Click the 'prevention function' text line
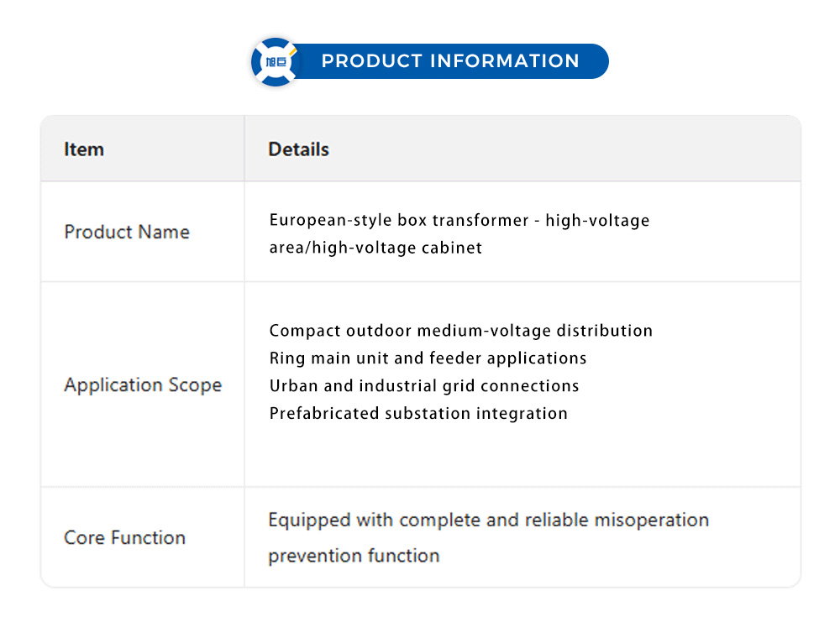 point(354,556)
